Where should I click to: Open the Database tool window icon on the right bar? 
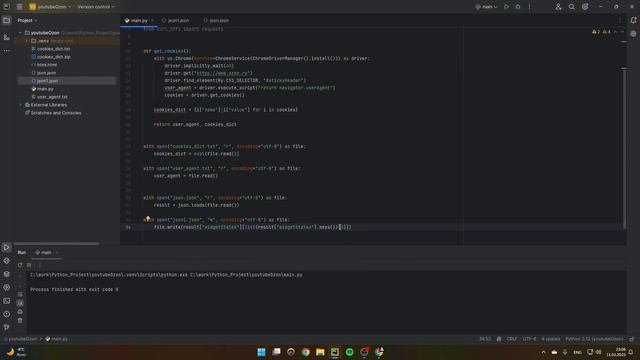coord(633,34)
